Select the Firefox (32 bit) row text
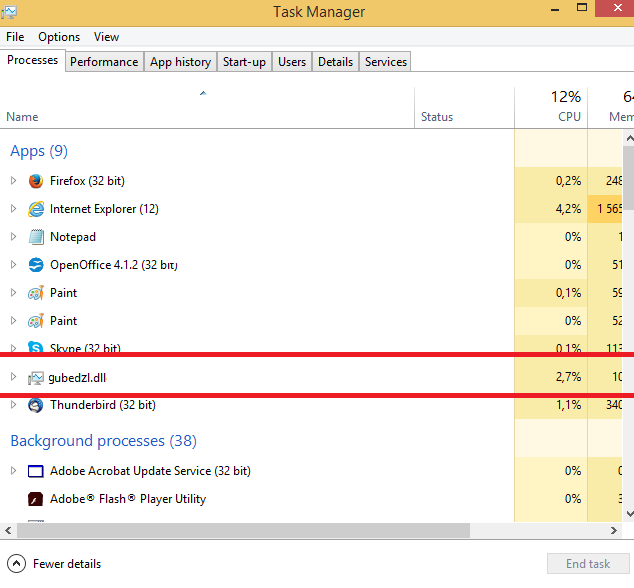 87,181
